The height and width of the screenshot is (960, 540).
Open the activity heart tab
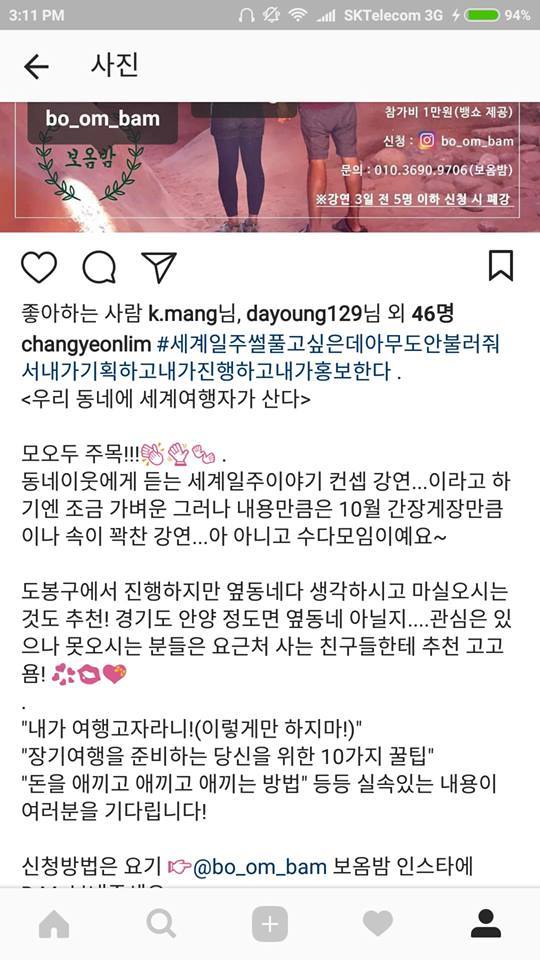click(x=378, y=923)
